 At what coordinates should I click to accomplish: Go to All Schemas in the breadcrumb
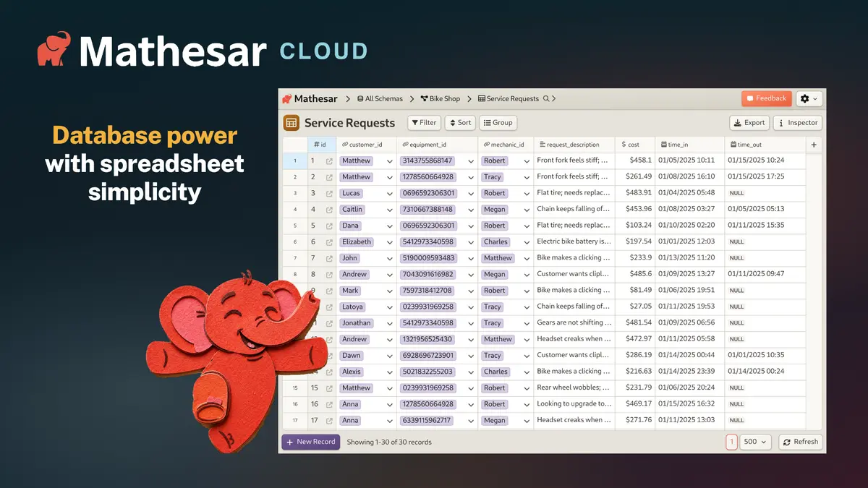coord(379,98)
